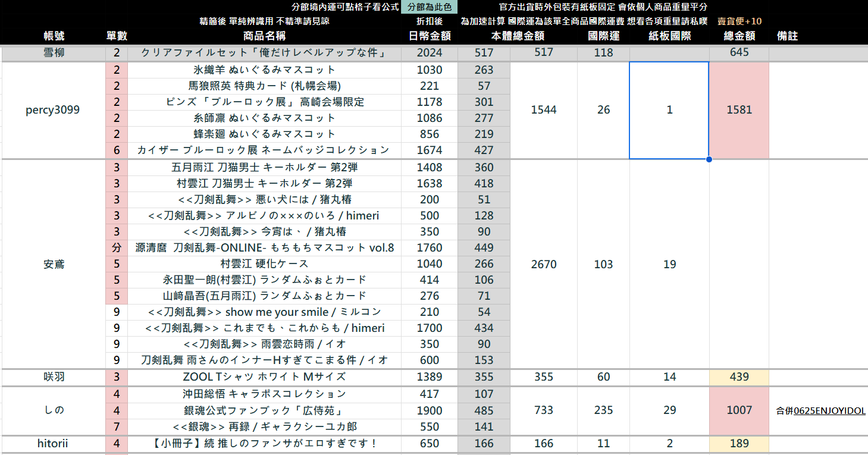
Task: Select the 紙板國際 column header
Action: click(669, 36)
